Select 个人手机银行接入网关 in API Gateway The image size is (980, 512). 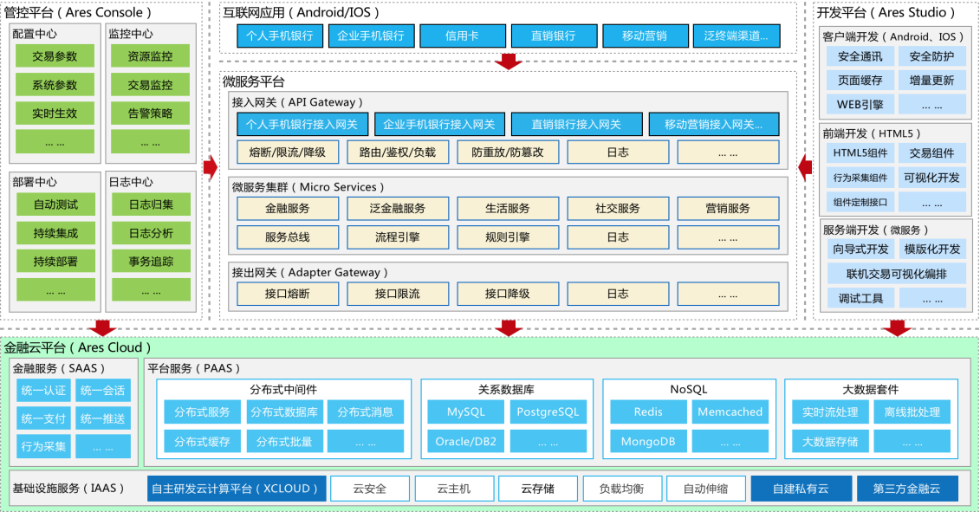click(x=302, y=125)
